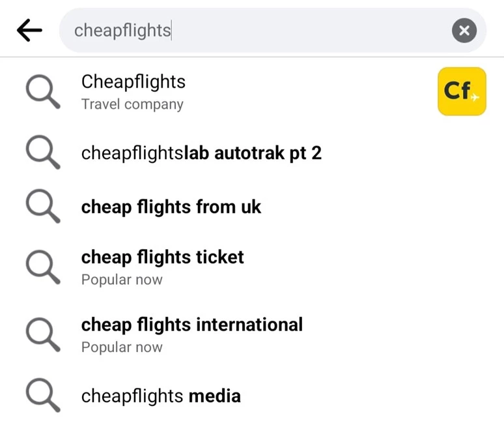The height and width of the screenshot is (440, 504).
Task: Tap the back arrow icon
Action: (x=29, y=30)
